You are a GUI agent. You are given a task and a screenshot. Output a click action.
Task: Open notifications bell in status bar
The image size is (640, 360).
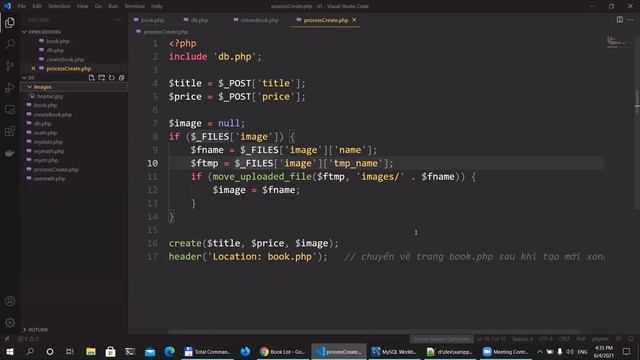point(631,339)
